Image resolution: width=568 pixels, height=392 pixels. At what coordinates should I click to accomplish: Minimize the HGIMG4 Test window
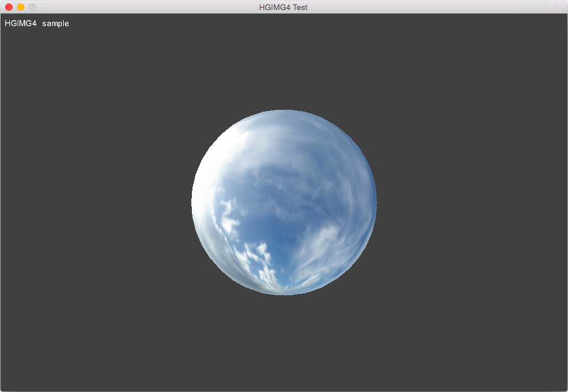(x=21, y=7)
